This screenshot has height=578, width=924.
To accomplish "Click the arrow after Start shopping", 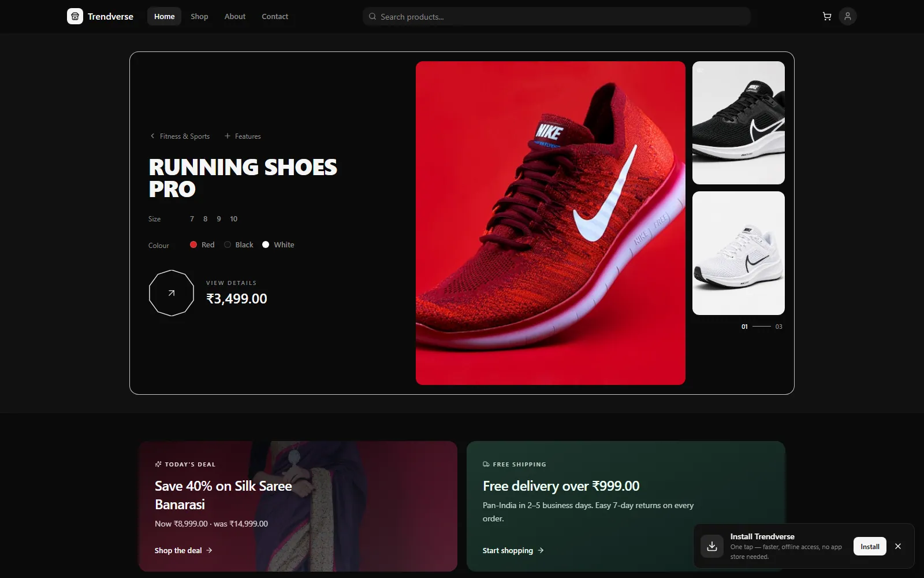I will click(x=541, y=550).
